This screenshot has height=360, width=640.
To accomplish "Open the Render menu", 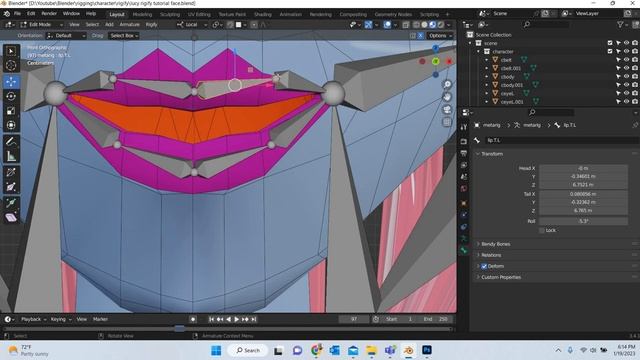I will click(49, 13).
